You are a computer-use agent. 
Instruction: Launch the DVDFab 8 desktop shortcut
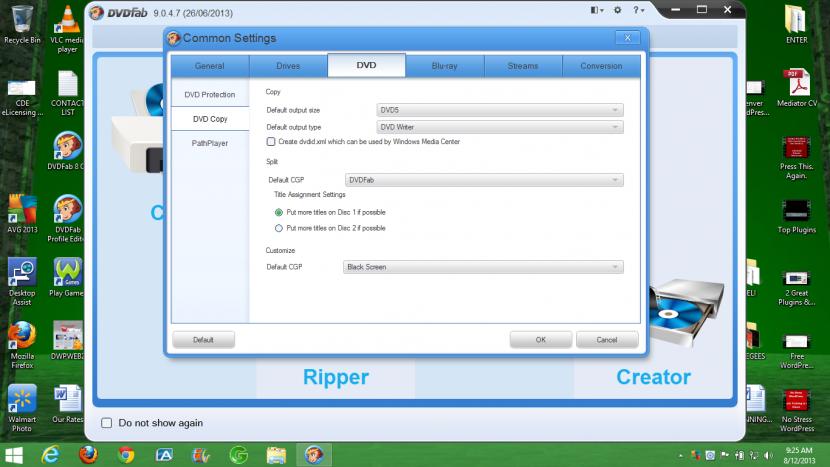click(67, 151)
